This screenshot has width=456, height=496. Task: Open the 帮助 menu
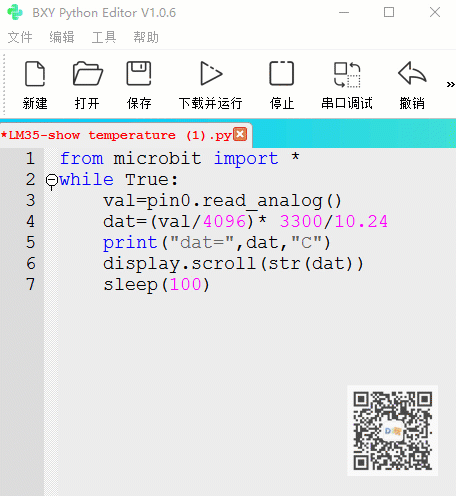pyautogui.click(x=146, y=37)
